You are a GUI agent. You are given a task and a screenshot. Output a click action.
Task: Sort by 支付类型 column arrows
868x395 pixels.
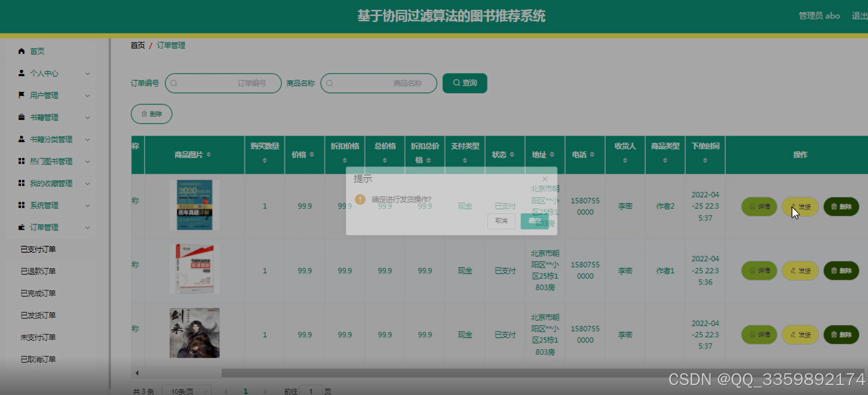pos(465,161)
